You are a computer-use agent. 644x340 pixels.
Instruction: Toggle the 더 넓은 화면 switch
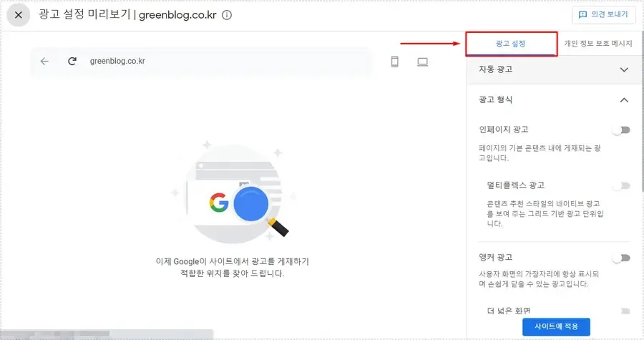(x=624, y=311)
